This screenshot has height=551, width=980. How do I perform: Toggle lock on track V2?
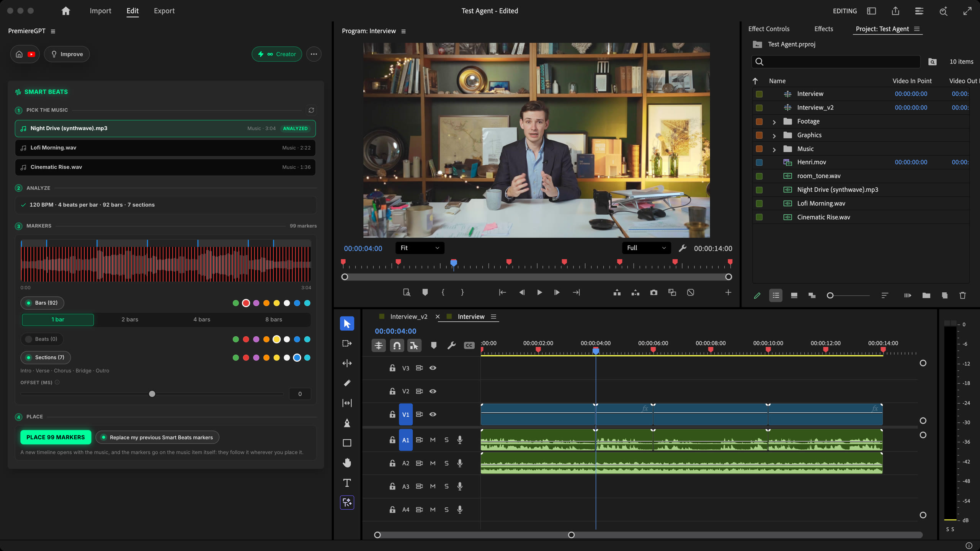point(392,391)
